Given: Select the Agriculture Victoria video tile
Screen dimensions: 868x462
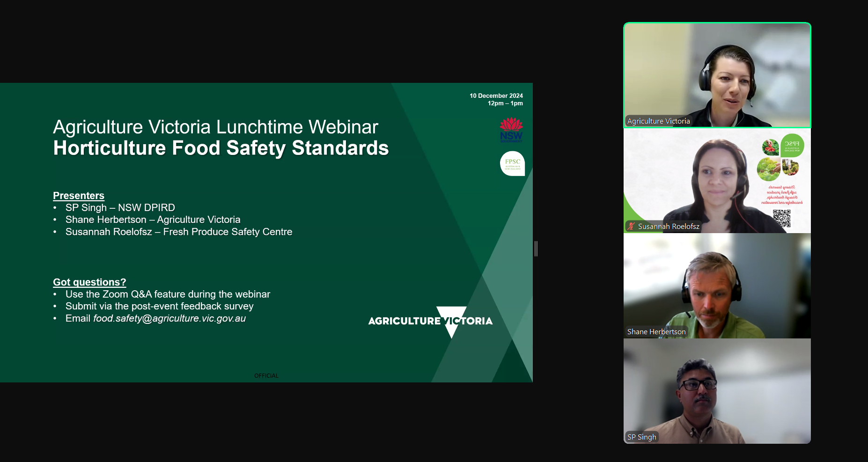Looking at the screenshot, I should point(717,75).
